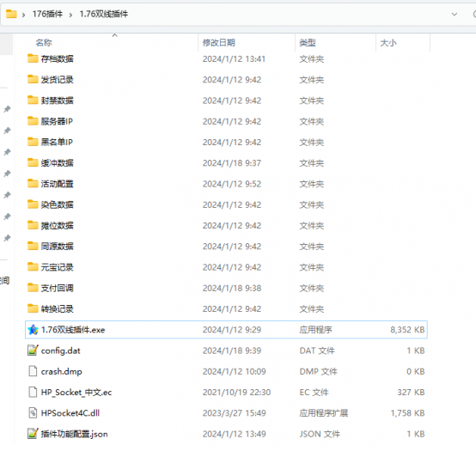Expand the address bar history dropdown
The image size is (476, 451).
point(455,14)
